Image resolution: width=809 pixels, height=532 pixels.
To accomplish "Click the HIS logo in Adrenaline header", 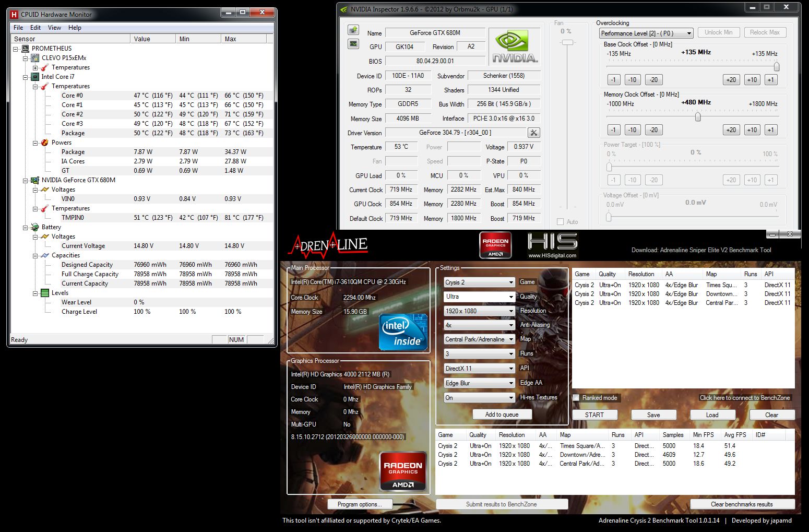I will click(552, 245).
